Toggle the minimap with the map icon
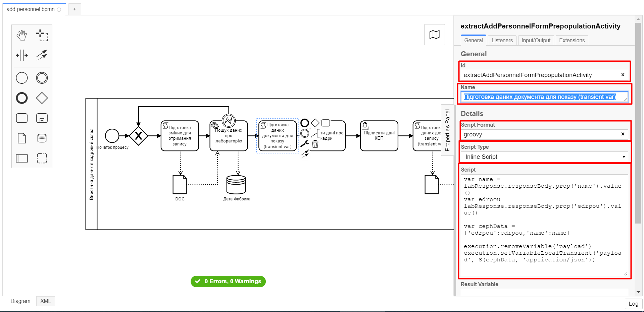This screenshot has height=312, width=644. tap(434, 35)
